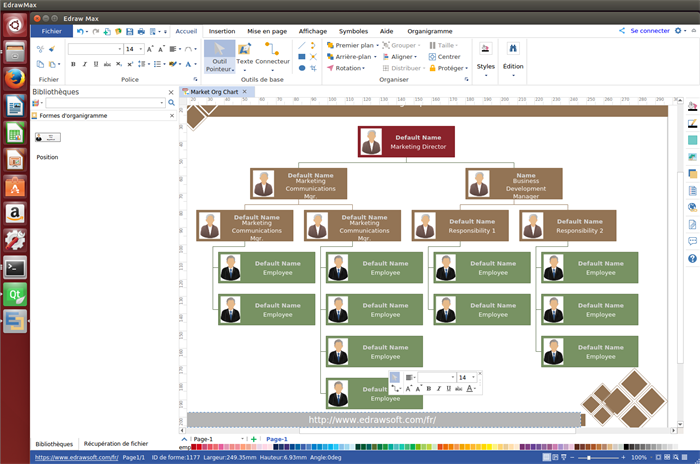Click the Print icon in the quick toolbar
700x464 pixels.
141,31
